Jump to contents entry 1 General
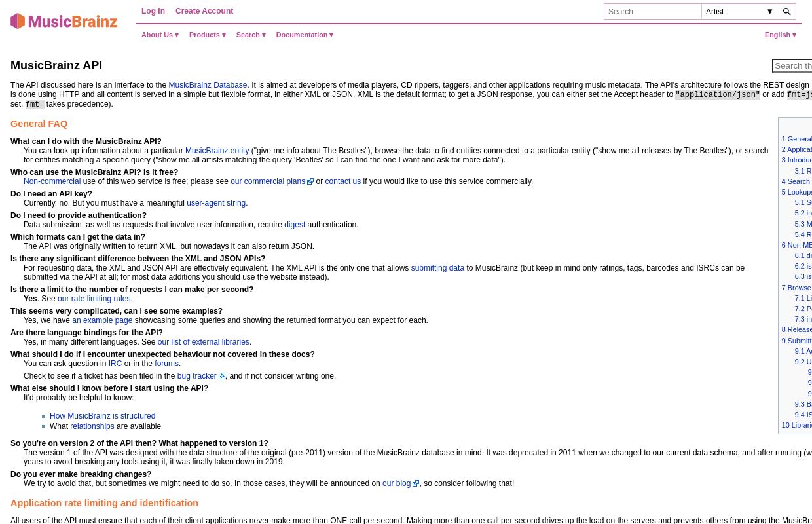 [x=796, y=139]
